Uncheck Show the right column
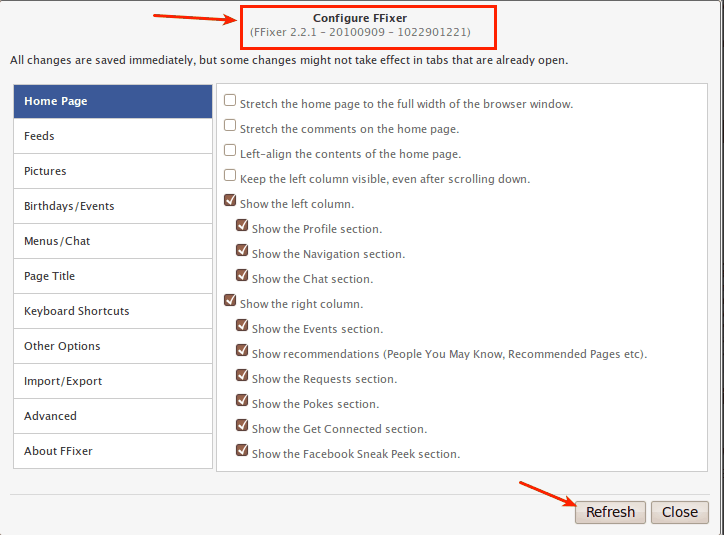Image resolution: width=724 pixels, height=535 pixels. (x=230, y=300)
